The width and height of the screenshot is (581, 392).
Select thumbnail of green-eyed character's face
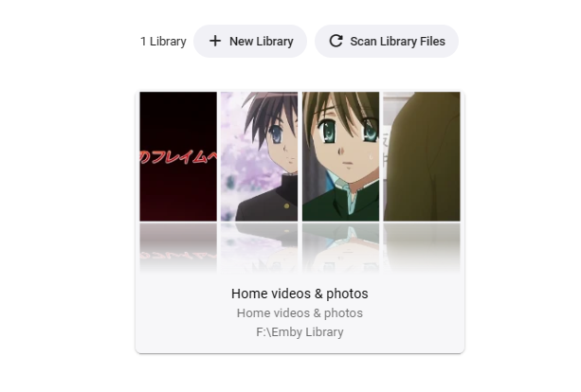tap(340, 156)
